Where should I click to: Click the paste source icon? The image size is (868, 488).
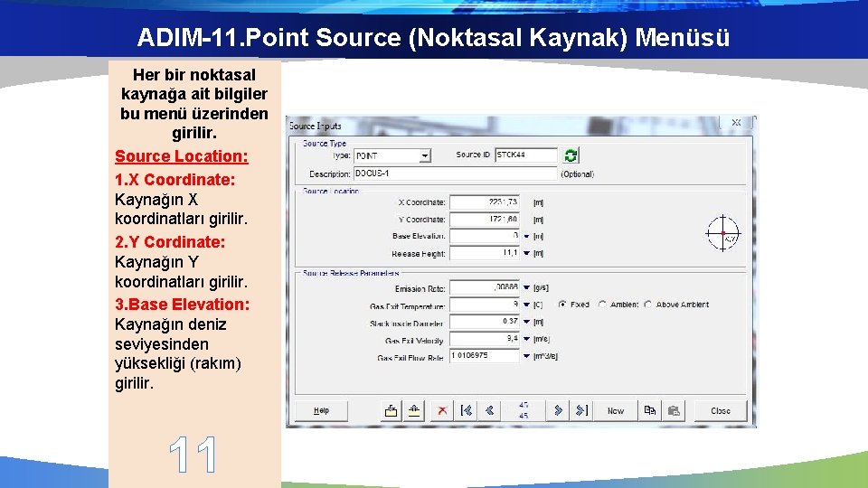pyautogui.click(x=674, y=410)
